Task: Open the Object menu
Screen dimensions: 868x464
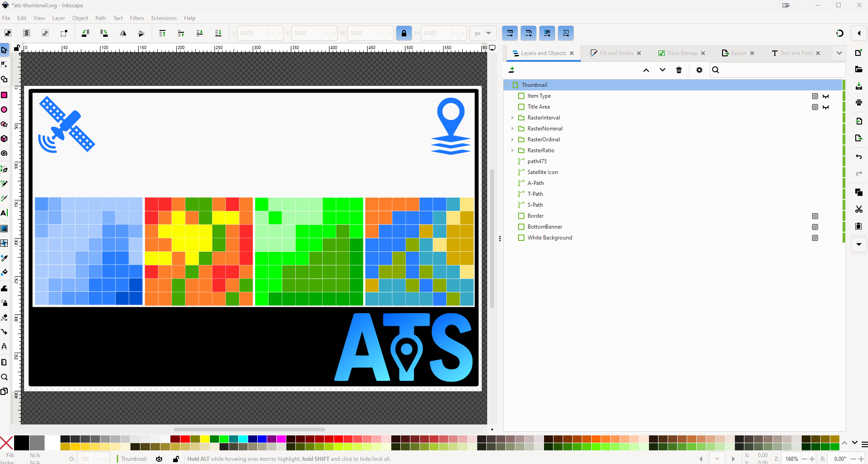Action: point(80,18)
